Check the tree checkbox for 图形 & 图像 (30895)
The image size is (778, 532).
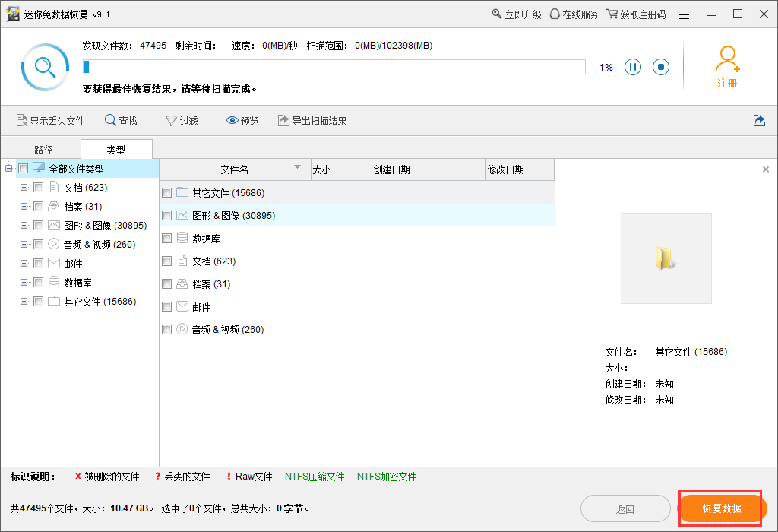coord(38,225)
